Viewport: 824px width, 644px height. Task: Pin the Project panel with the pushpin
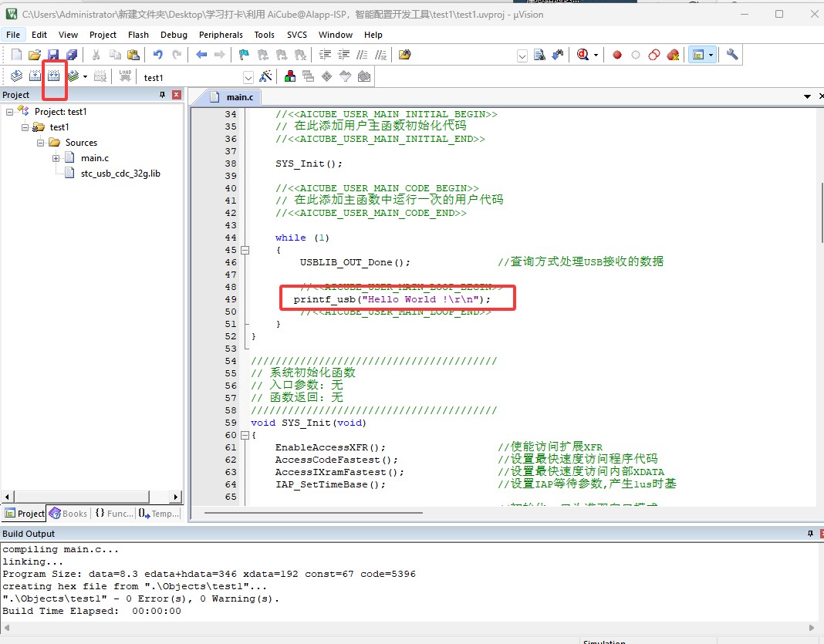[x=162, y=95]
